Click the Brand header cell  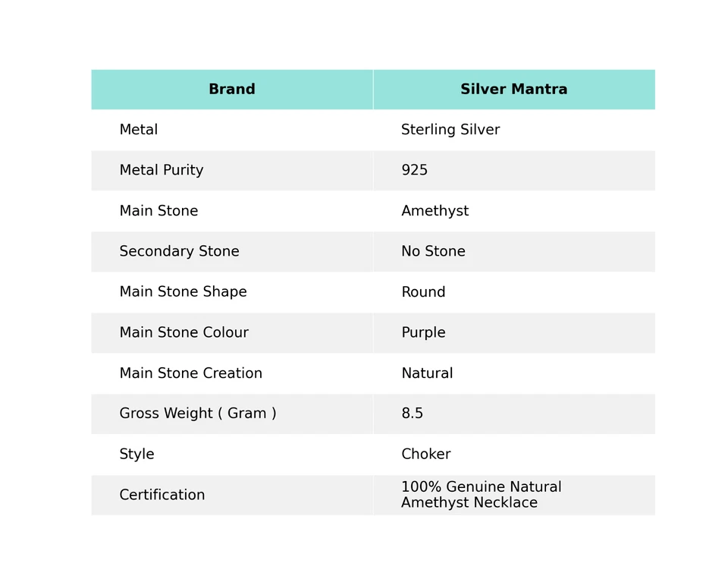(231, 90)
